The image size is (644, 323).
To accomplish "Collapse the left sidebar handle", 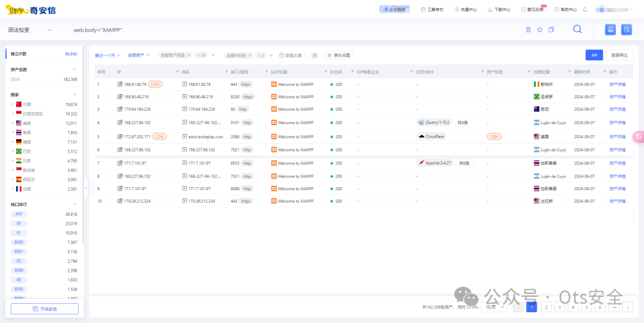I will 86,188.
